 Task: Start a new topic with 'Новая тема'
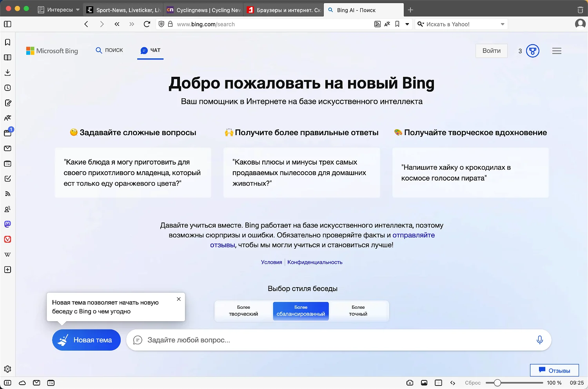tap(86, 340)
